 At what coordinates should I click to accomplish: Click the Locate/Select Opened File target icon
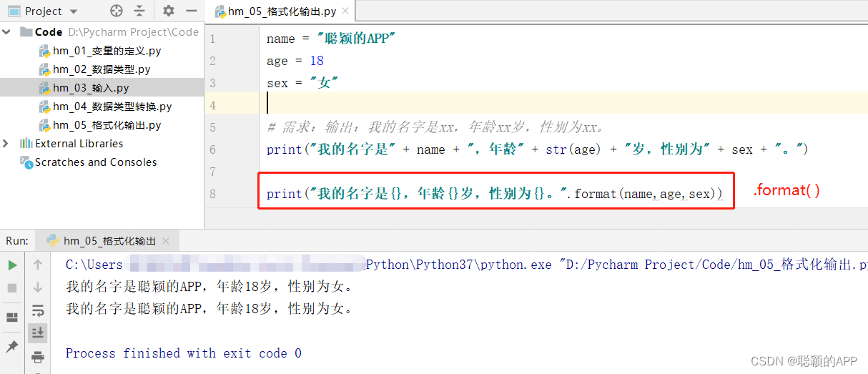coord(117,11)
